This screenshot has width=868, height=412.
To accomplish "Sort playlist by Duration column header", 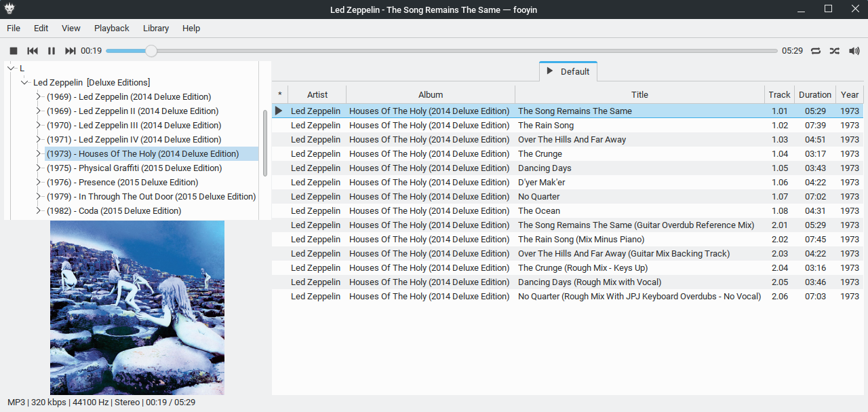I will [x=814, y=95].
